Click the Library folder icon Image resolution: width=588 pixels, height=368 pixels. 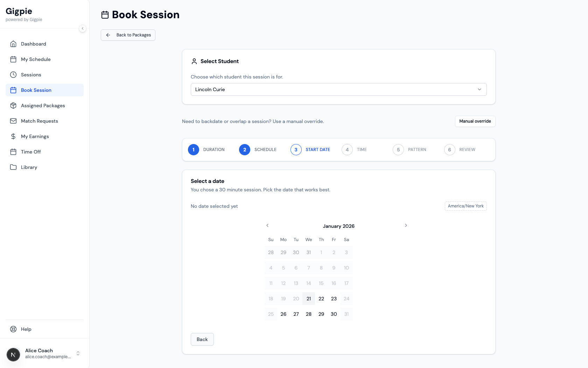click(13, 167)
